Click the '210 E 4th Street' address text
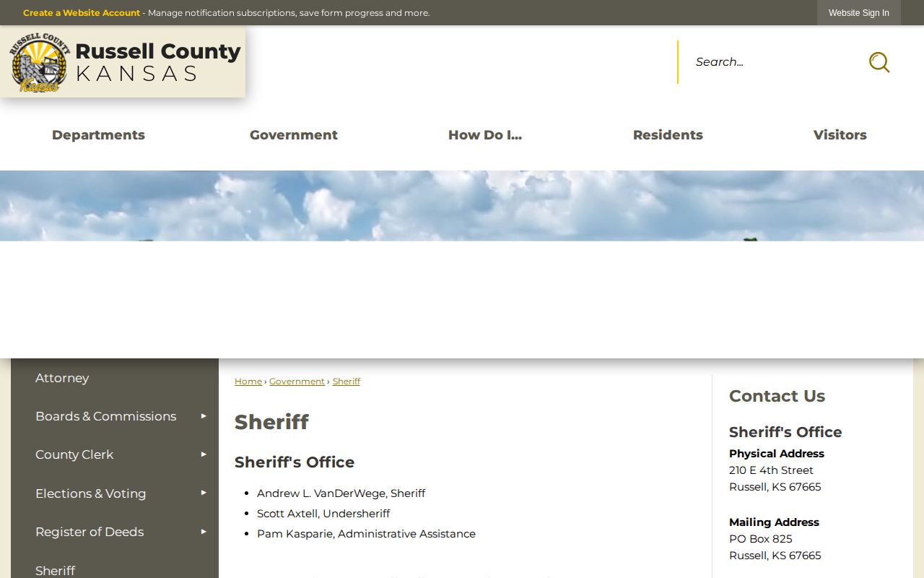This screenshot has width=924, height=578. (771, 470)
